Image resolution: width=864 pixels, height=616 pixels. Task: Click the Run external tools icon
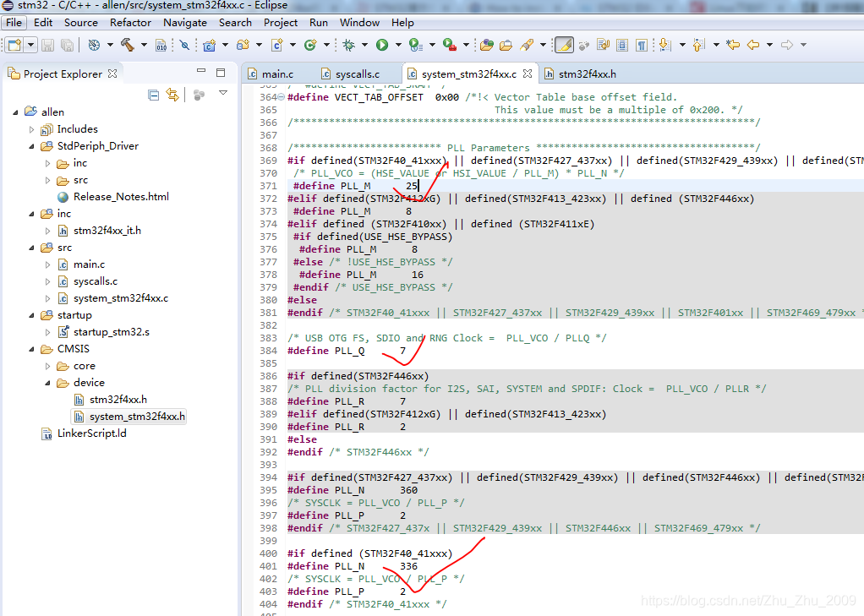coord(450,45)
